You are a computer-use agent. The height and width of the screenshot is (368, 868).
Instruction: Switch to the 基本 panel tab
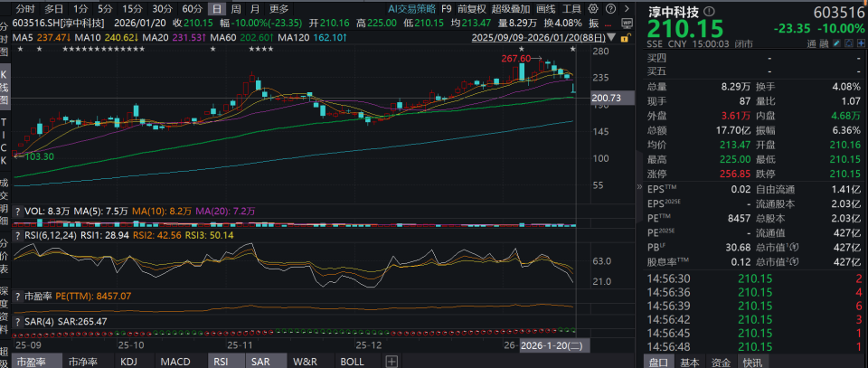pyautogui.click(x=689, y=362)
